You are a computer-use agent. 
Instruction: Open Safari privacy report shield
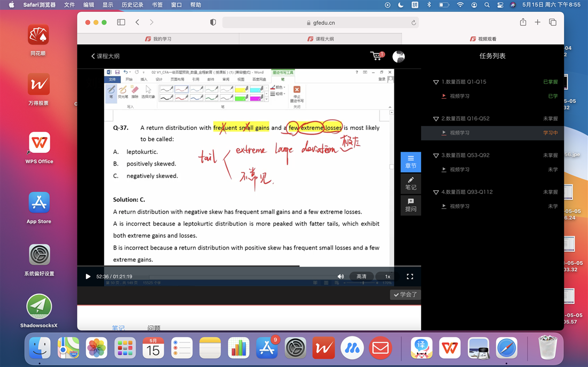click(213, 22)
